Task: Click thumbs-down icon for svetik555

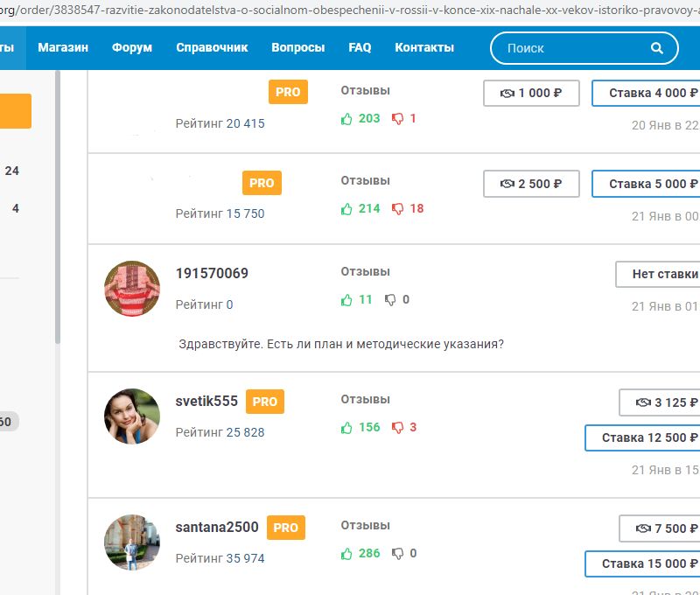Action: (397, 428)
